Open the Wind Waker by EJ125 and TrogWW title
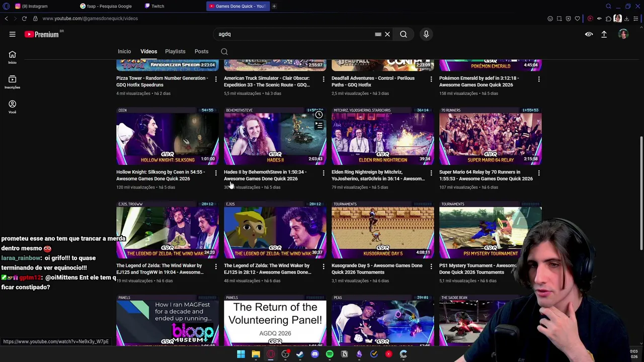The image size is (644, 362). click(x=160, y=269)
